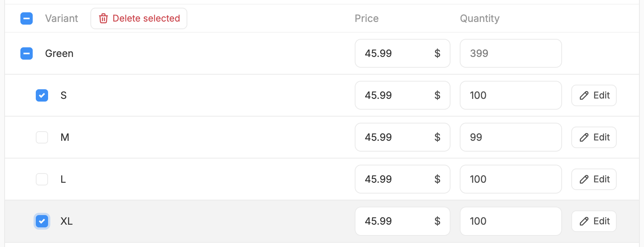Image resolution: width=644 pixels, height=247 pixels.
Task: Click the Green quantity field showing 399
Action: pos(511,53)
